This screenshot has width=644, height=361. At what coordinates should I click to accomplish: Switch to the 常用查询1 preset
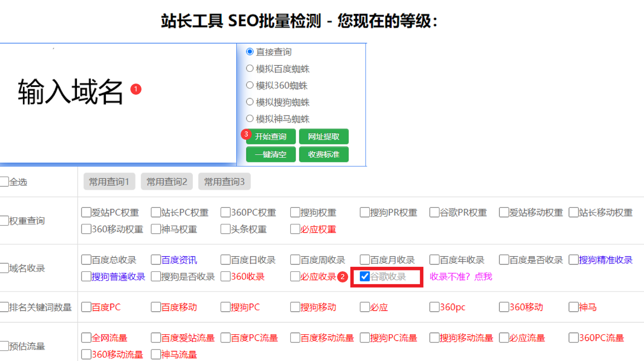109,181
